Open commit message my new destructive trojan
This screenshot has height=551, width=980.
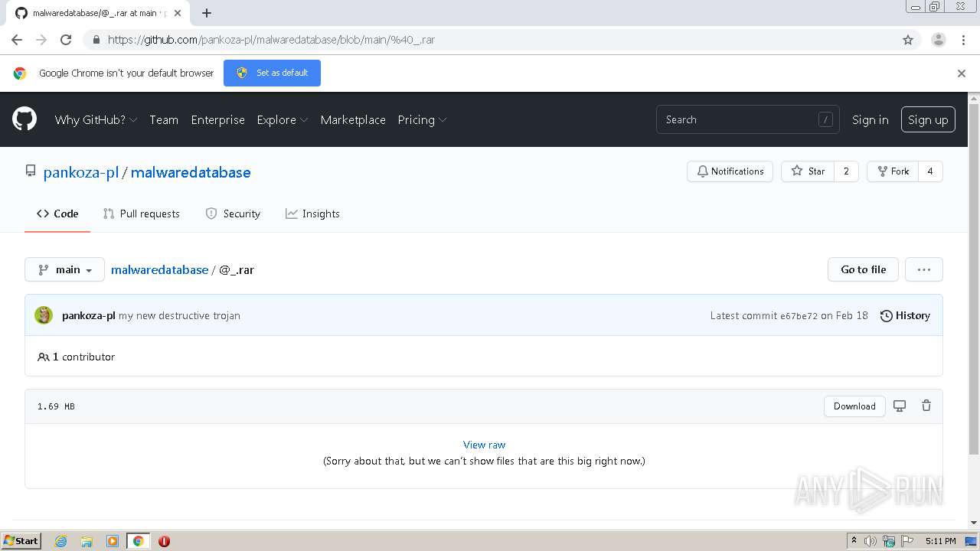(179, 315)
